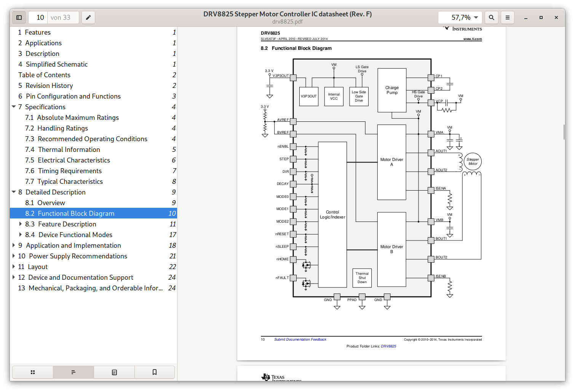Click the www.ti.com link in page header
575x392 pixels.
(x=473, y=39)
